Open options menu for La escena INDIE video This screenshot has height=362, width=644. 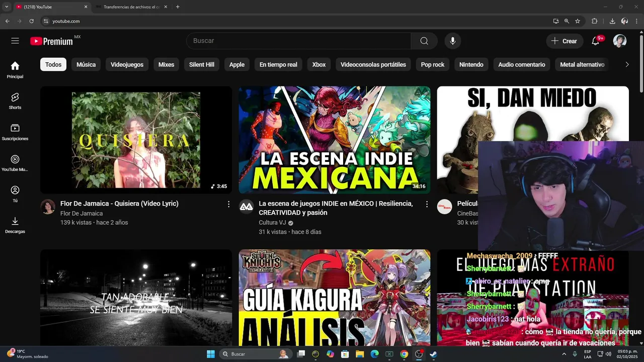427,204
